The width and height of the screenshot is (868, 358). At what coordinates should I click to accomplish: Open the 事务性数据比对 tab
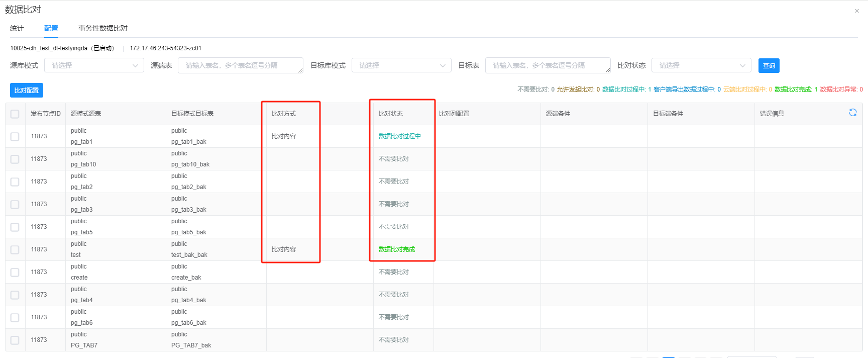tap(103, 29)
